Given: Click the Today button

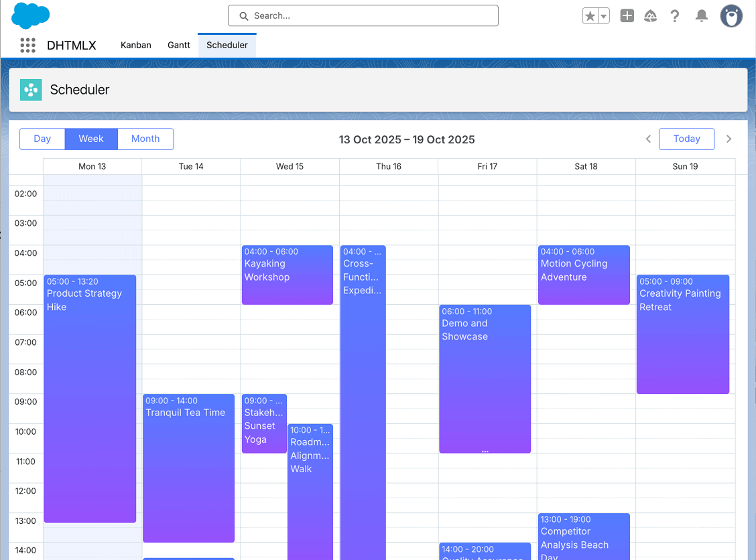Looking at the screenshot, I should (686, 139).
